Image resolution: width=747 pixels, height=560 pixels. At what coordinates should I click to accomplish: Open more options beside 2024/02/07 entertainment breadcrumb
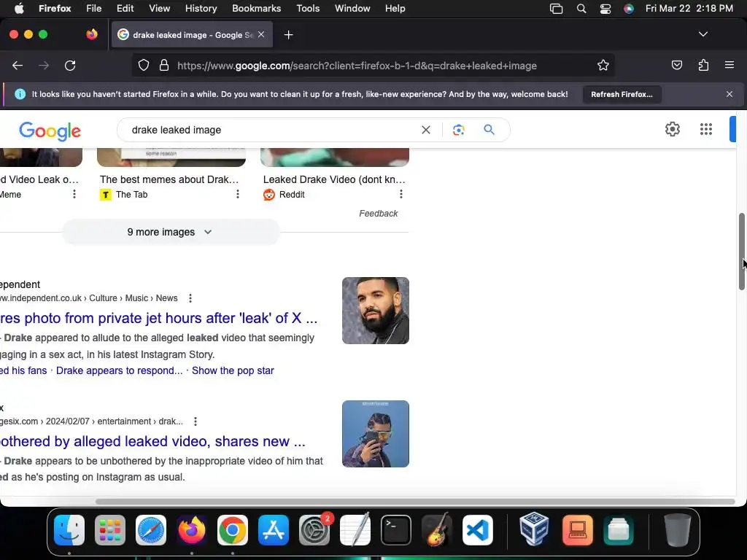[x=196, y=421]
